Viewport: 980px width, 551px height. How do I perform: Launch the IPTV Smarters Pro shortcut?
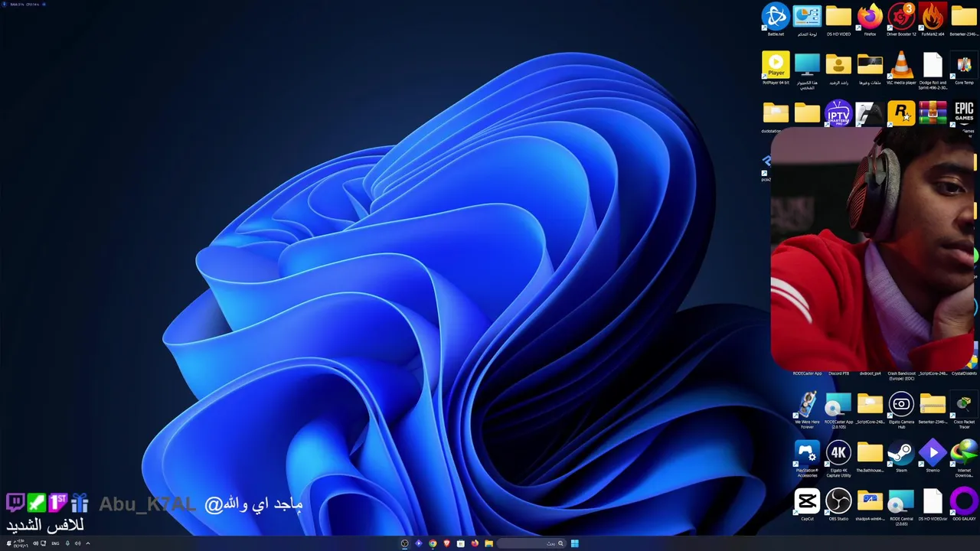pos(838,113)
